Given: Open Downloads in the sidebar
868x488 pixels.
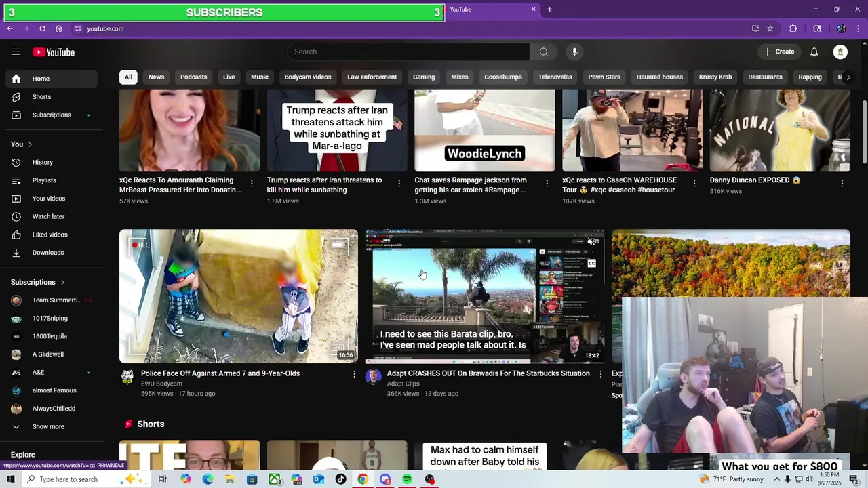Looking at the screenshot, I should tap(52, 253).
